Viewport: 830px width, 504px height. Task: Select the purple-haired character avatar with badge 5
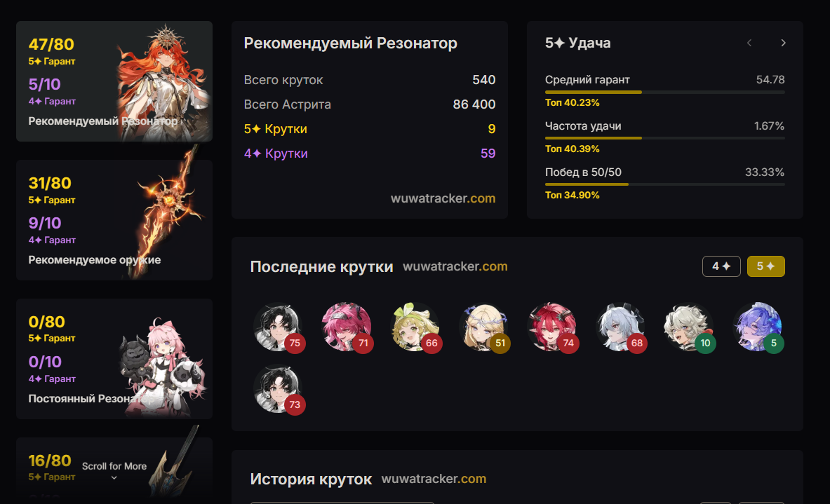tap(758, 327)
